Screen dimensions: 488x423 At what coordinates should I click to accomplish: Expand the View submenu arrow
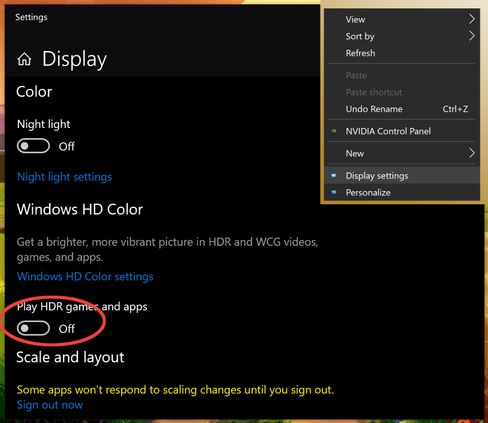pos(471,19)
